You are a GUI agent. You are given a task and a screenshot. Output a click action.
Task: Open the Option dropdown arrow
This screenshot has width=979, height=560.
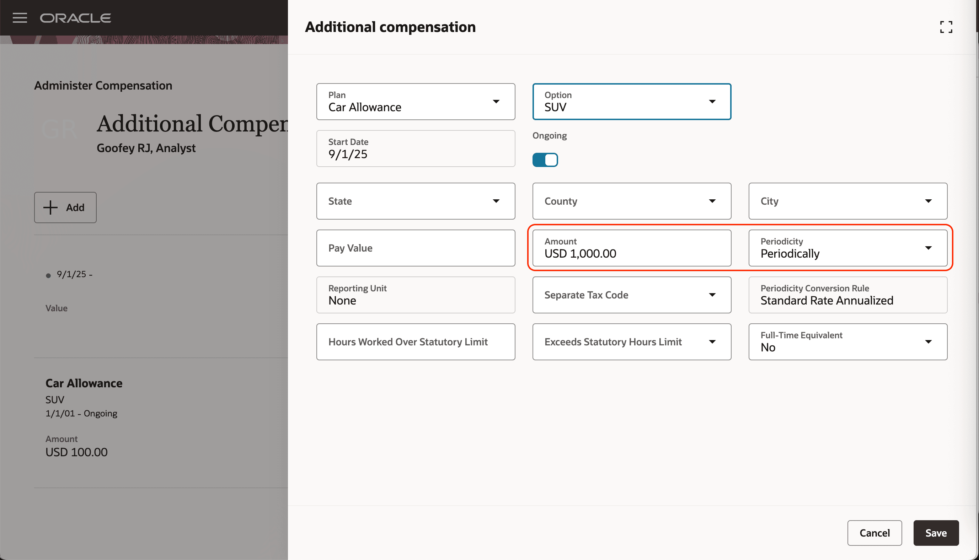(712, 102)
